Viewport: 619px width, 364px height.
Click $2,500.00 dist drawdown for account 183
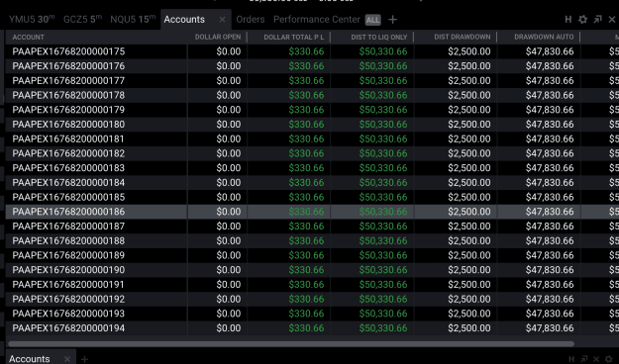click(469, 168)
